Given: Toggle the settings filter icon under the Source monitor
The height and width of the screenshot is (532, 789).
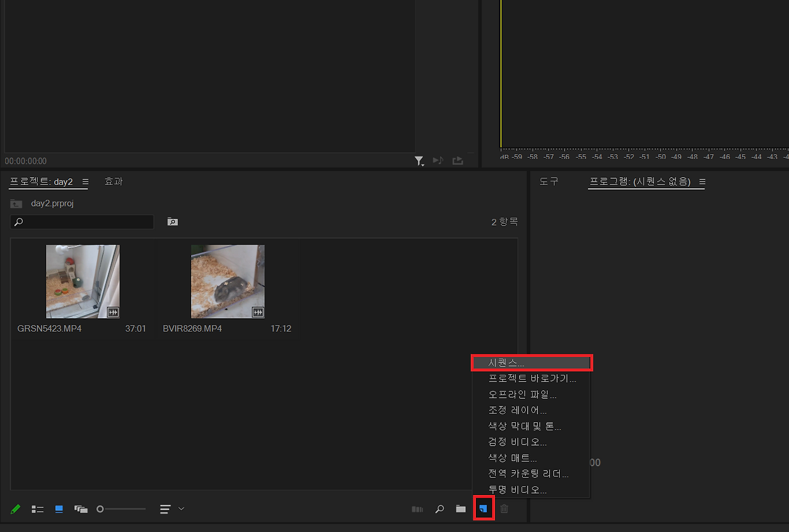Looking at the screenshot, I should (x=419, y=160).
